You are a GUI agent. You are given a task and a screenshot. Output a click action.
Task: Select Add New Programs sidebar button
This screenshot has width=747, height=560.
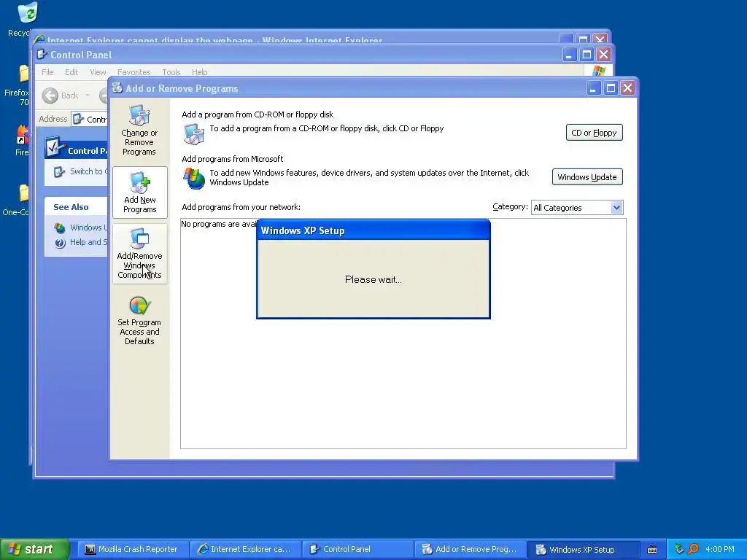(x=139, y=192)
